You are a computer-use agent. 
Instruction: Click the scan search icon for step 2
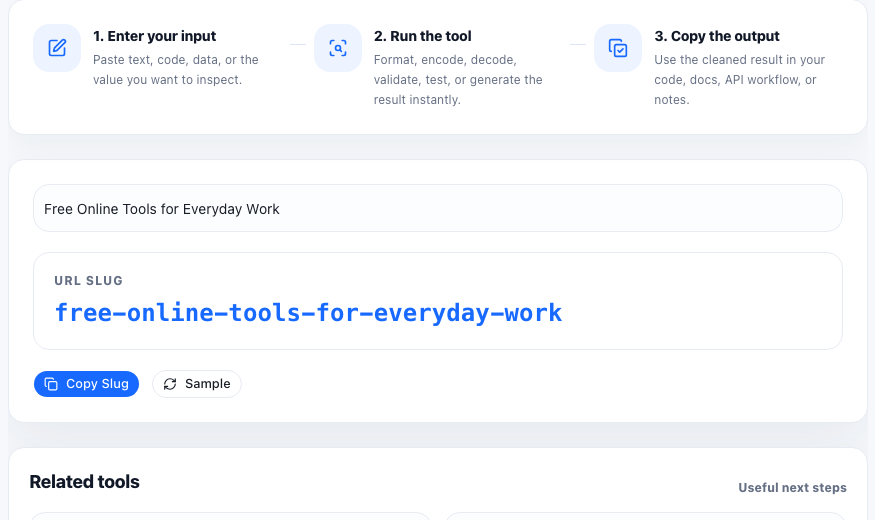pos(338,48)
